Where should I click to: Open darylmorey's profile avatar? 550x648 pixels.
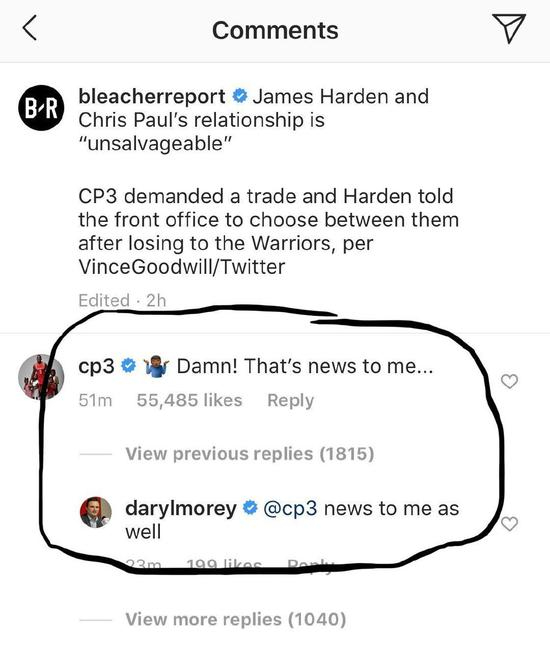[95, 512]
